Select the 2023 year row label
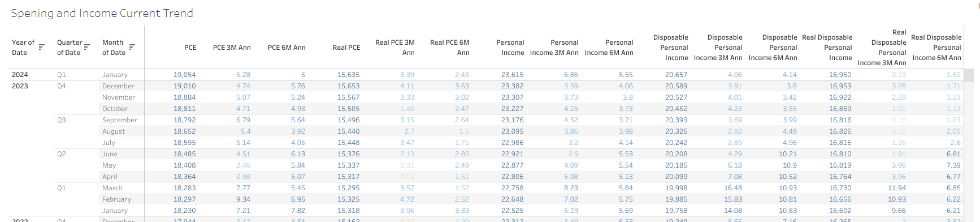Image resolution: width=980 pixels, height=222 pixels. pyautogui.click(x=20, y=86)
